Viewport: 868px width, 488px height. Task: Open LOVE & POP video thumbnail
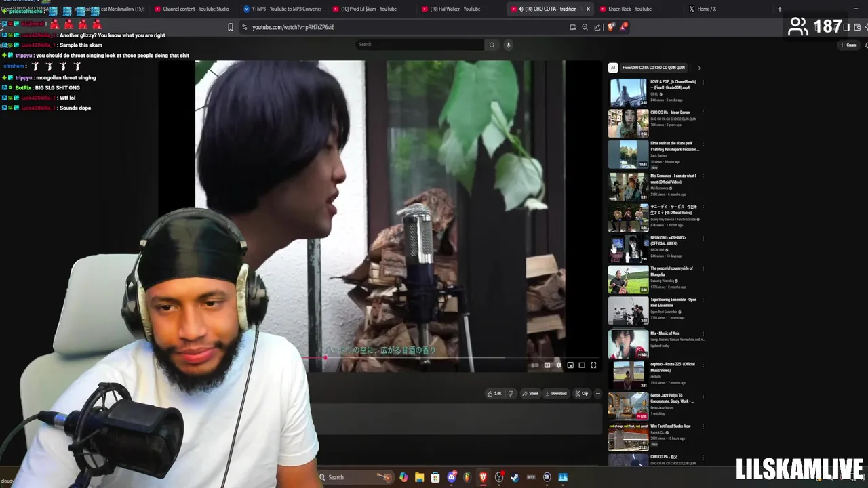[x=628, y=91]
